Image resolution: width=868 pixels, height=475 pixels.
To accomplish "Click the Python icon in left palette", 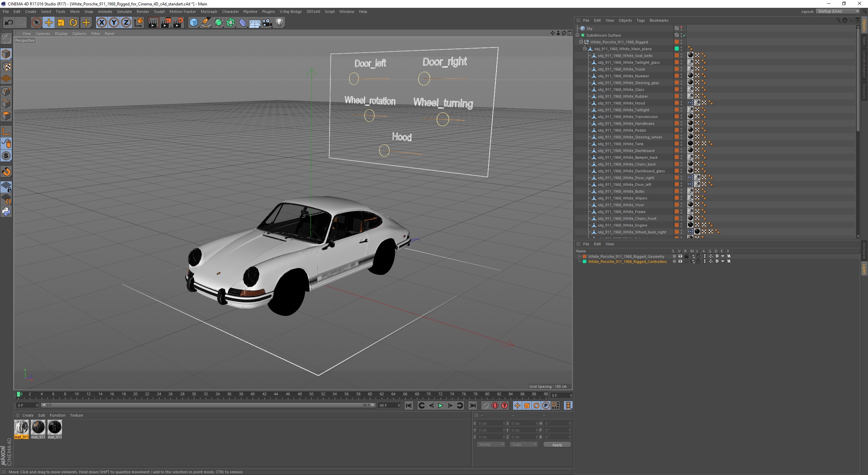I will 6,212.
